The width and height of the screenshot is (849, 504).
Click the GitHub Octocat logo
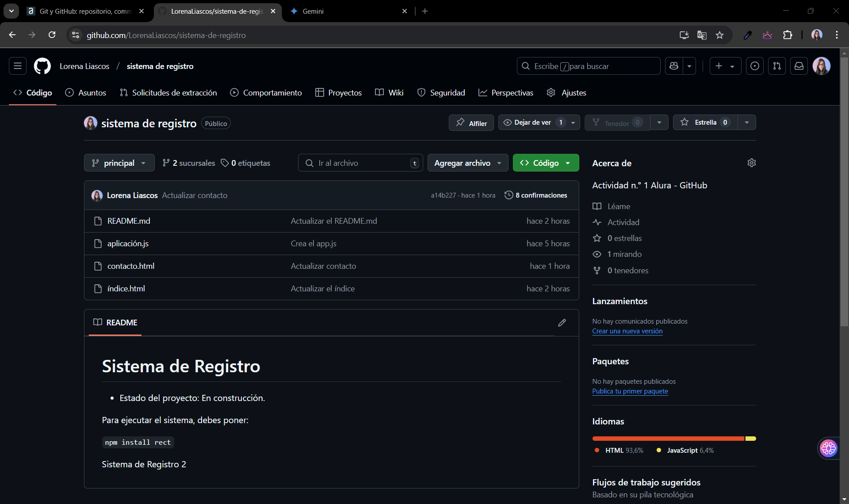[x=42, y=66]
